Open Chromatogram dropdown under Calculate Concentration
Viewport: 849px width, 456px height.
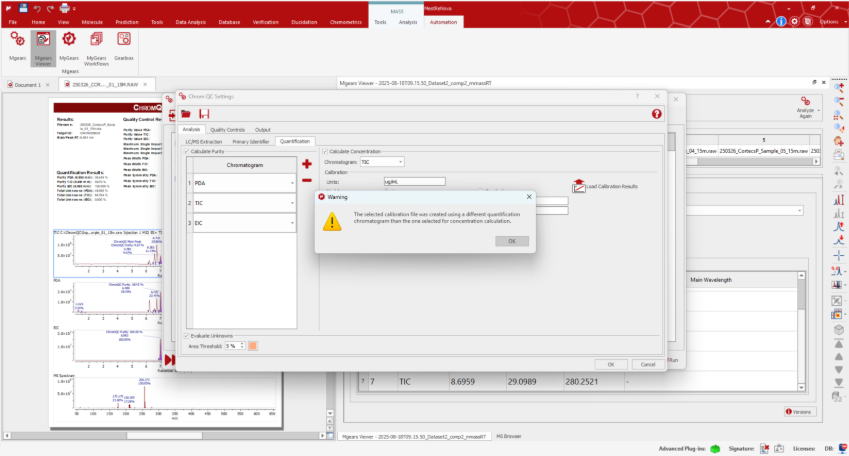tap(382, 162)
